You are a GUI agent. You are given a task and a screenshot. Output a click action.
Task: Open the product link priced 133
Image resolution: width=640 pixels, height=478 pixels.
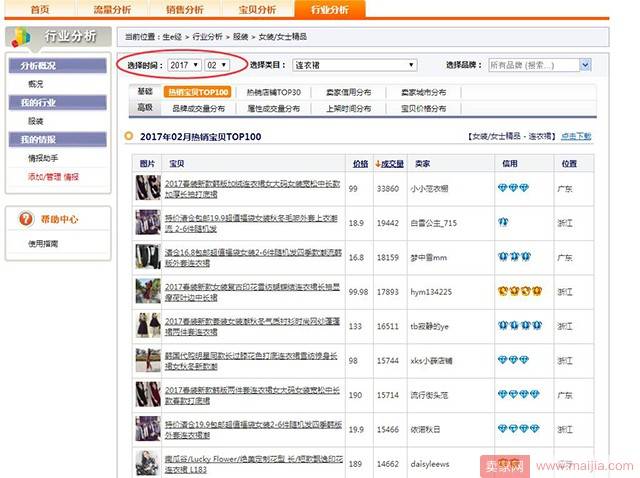252,326
